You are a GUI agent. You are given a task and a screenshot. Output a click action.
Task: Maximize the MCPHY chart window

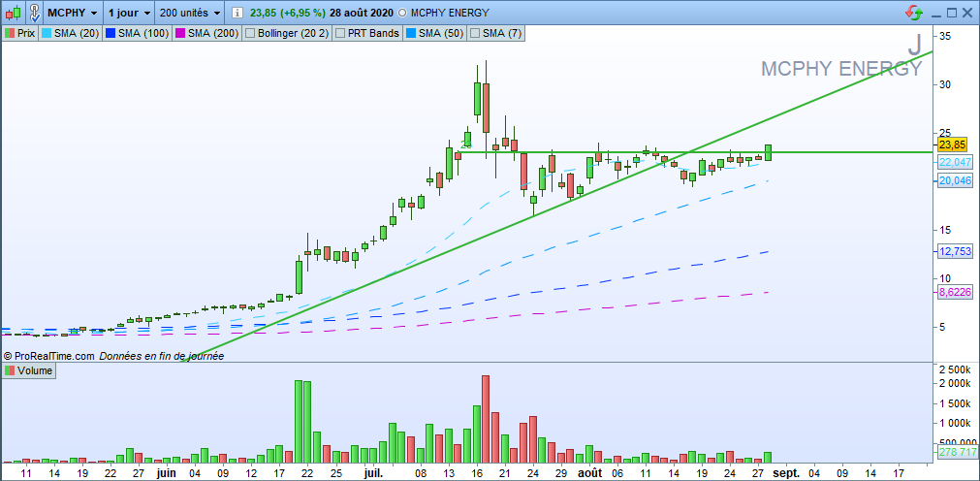click(951, 14)
